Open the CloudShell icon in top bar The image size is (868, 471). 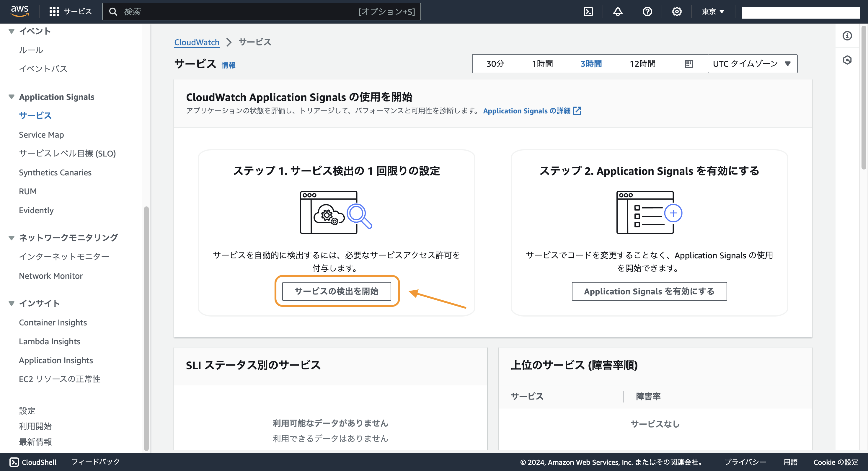tap(588, 12)
